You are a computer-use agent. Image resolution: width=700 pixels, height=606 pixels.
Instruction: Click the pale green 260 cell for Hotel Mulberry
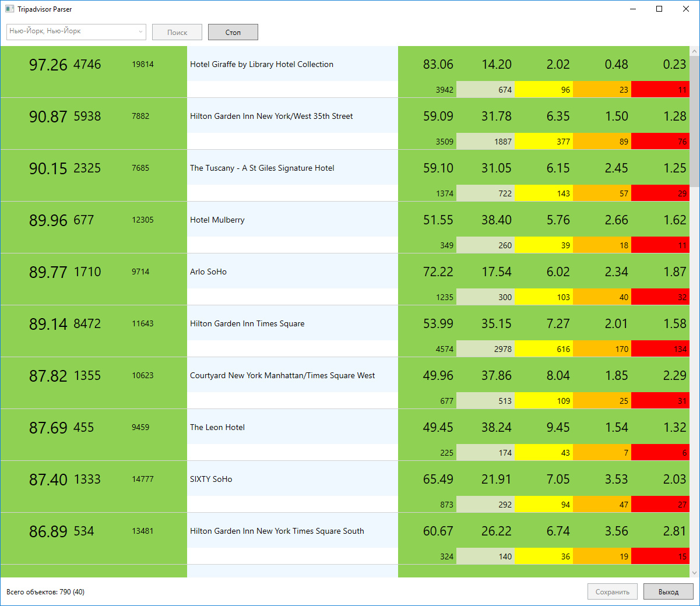coord(486,245)
